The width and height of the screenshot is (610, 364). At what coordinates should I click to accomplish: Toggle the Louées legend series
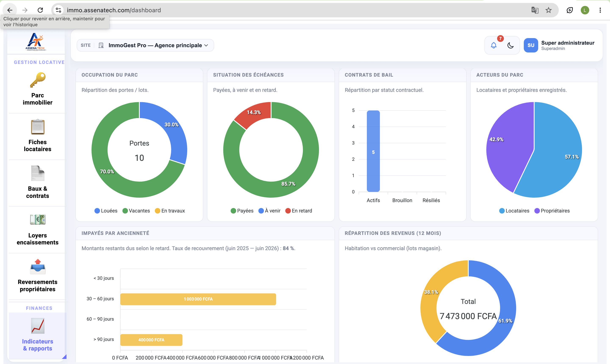106,211
